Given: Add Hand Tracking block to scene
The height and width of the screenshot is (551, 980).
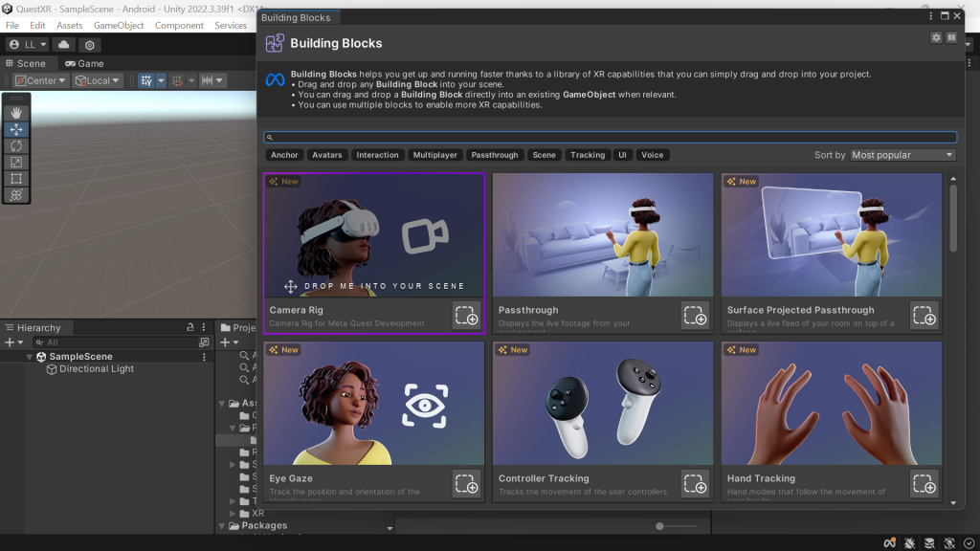Looking at the screenshot, I should point(924,483).
